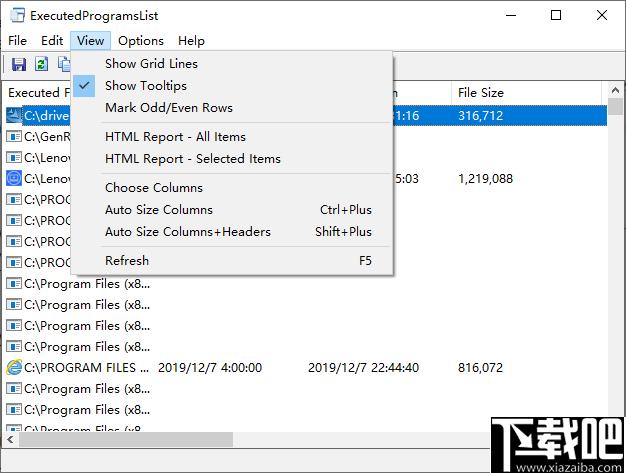Click the green Refresh toolbar icon
The height and width of the screenshot is (473, 626).
pos(42,64)
